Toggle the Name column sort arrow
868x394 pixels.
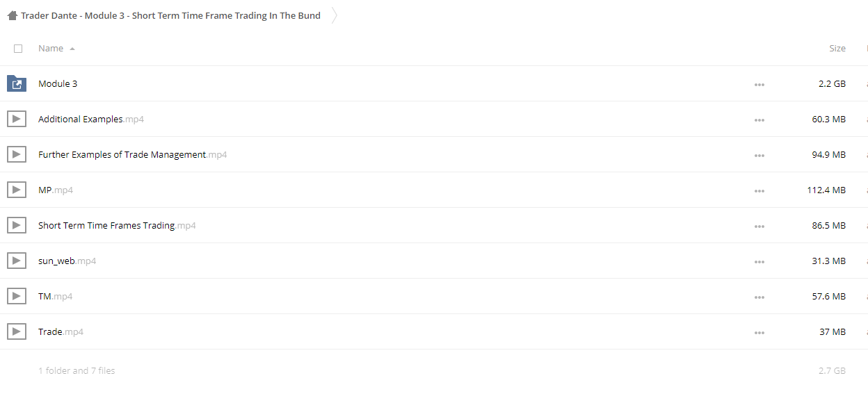pos(72,49)
